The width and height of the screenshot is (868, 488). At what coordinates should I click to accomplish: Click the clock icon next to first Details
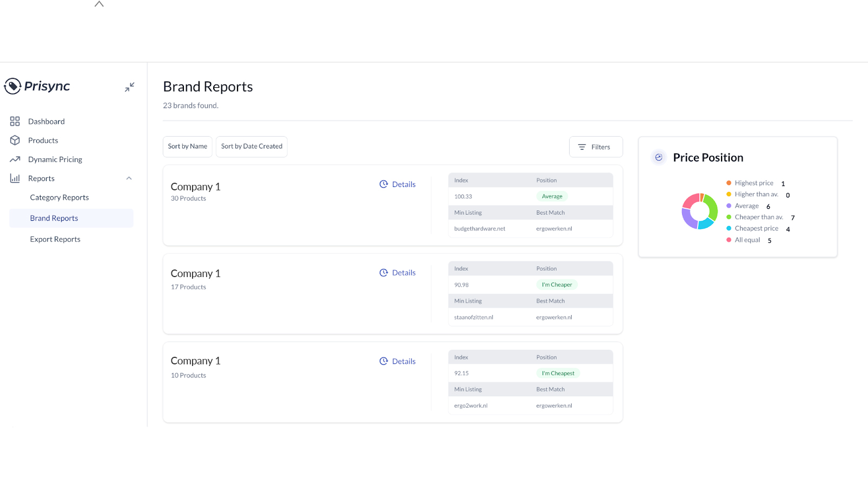click(x=384, y=184)
